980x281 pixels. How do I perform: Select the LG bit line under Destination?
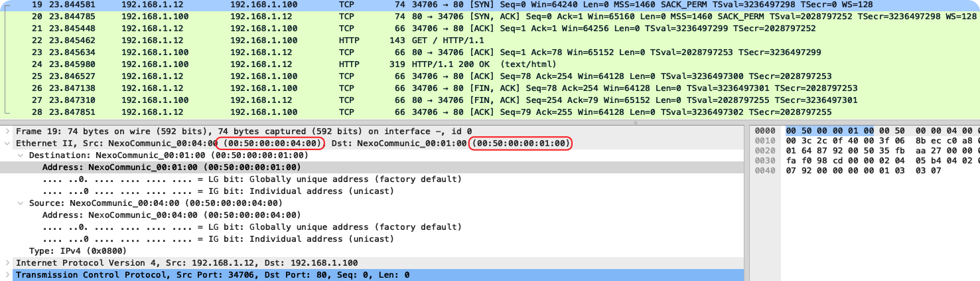252,179
